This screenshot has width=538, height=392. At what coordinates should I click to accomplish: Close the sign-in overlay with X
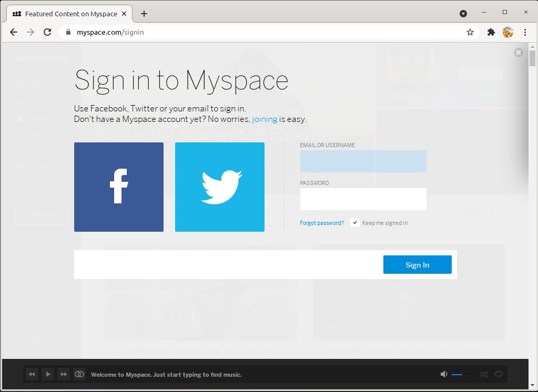pyautogui.click(x=519, y=53)
